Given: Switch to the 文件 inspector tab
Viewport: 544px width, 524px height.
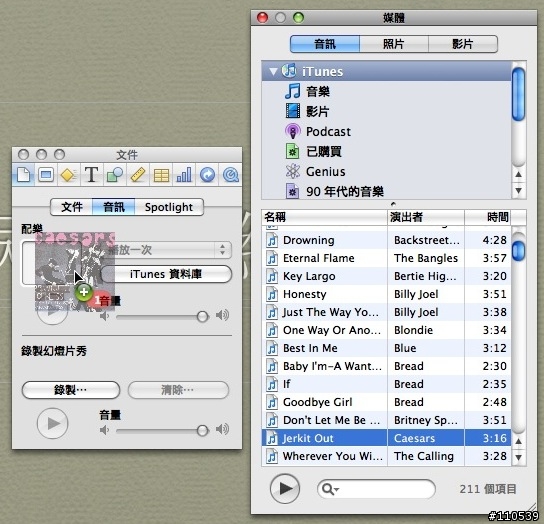Looking at the screenshot, I should pyautogui.click(x=72, y=207).
